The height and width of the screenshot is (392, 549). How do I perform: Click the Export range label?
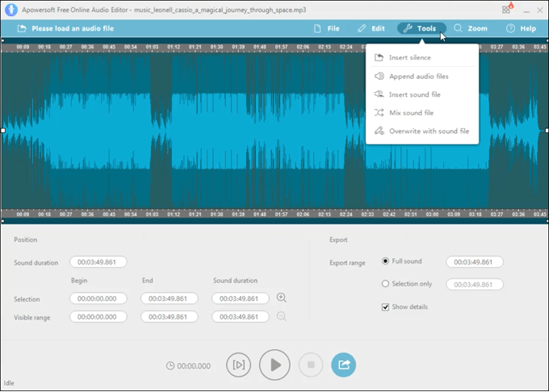click(x=347, y=263)
